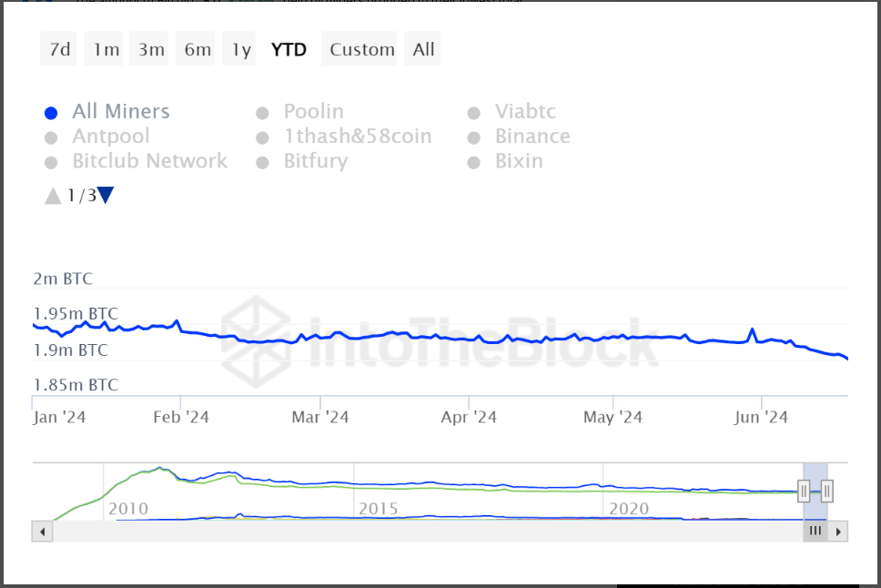Switch to the 1m time range
The width and height of the screenshot is (881, 588).
coord(106,49)
